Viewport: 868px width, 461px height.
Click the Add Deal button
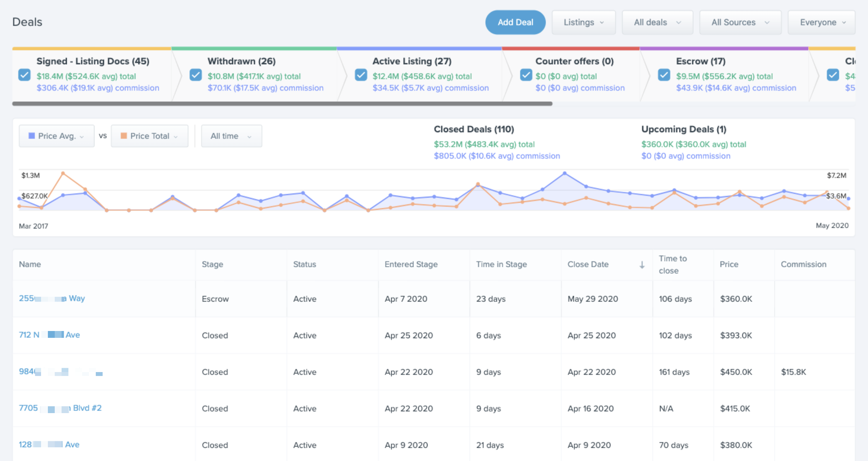tap(515, 22)
